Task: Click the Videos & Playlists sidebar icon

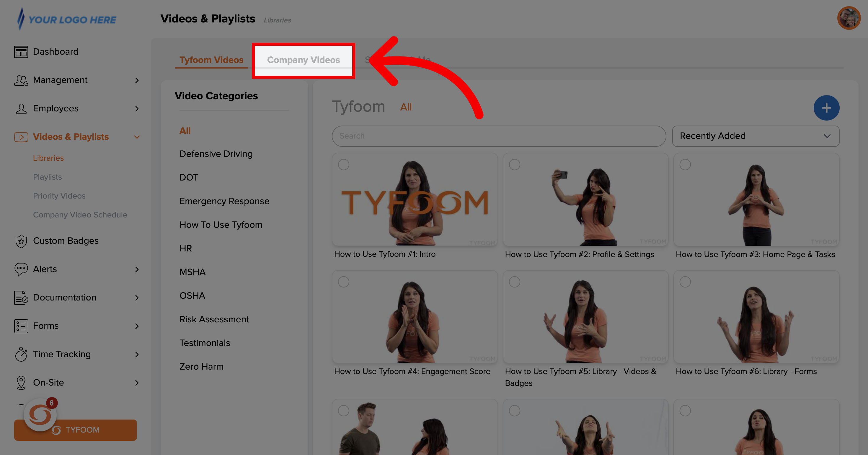Action: coord(20,137)
